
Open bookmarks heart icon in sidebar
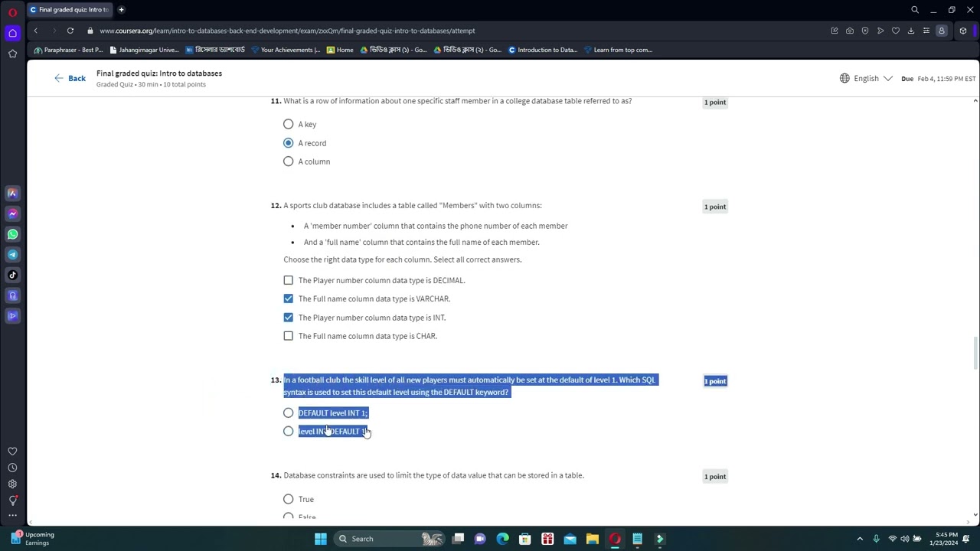click(x=12, y=452)
